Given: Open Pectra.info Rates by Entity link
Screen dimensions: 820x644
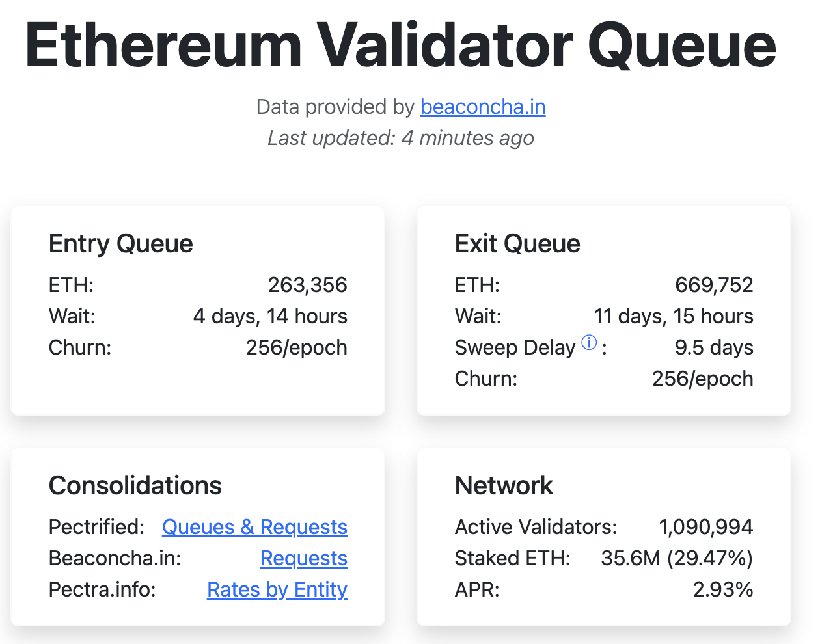Looking at the screenshot, I should (277, 589).
